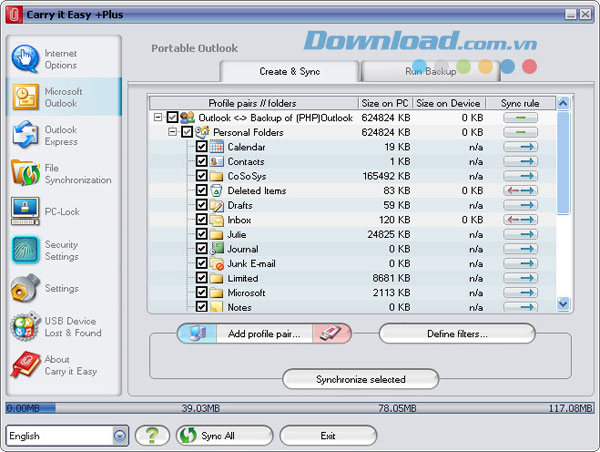
Task: Click the Size on Device column header
Action: tap(448, 103)
